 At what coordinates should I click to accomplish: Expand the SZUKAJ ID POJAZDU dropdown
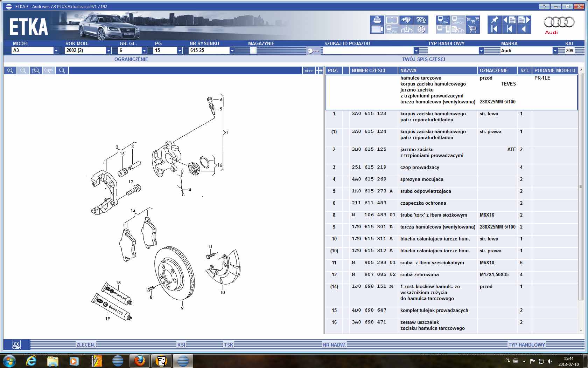coord(416,50)
